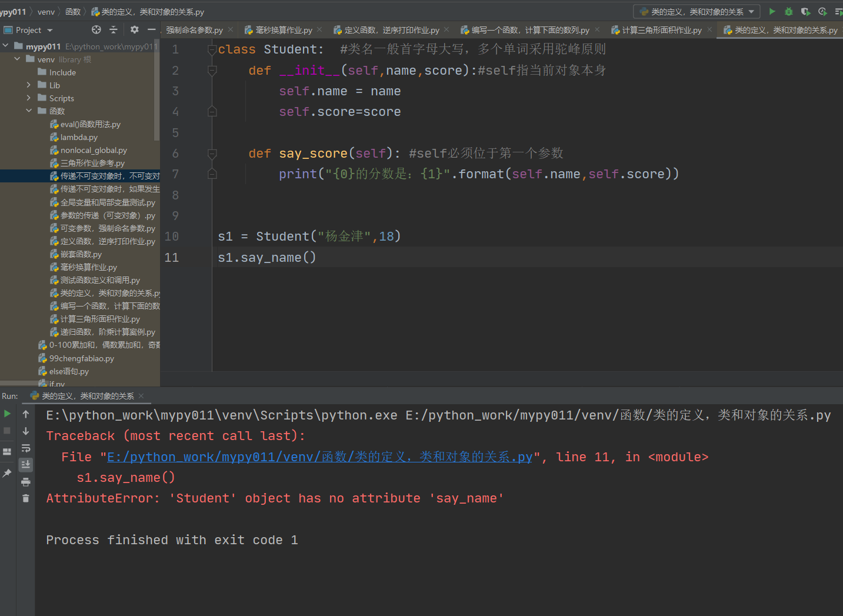Image resolution: width=843 pixels, height=616 pixels.
Task: Select the 类的定义，类和对象的关系.py editor tab
Action: 781,30
